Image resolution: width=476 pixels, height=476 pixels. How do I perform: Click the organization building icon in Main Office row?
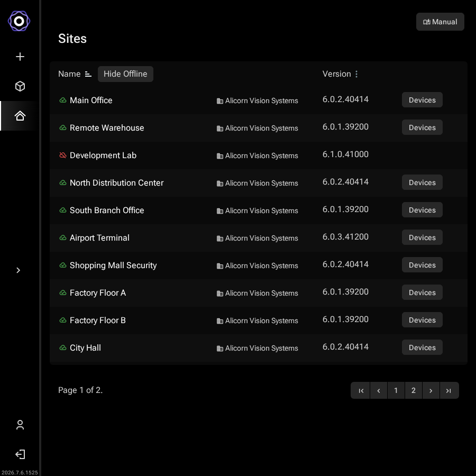click(x=220, y=101)
